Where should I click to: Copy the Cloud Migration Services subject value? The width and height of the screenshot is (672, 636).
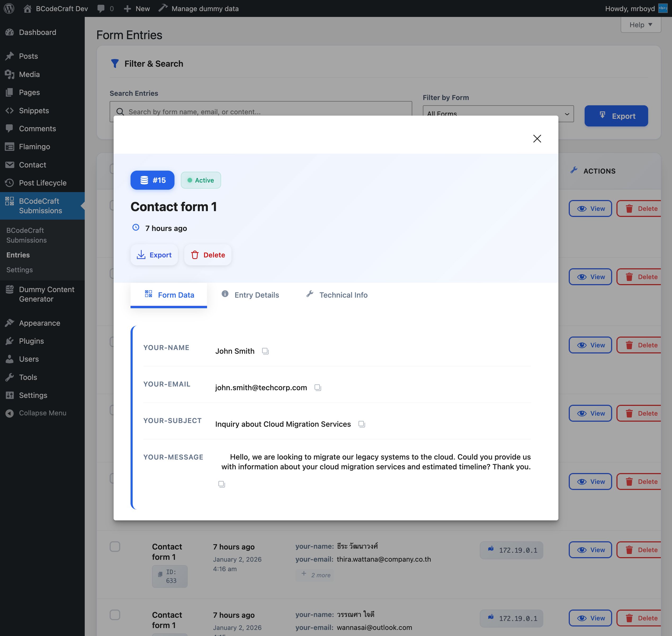[362, 424]
